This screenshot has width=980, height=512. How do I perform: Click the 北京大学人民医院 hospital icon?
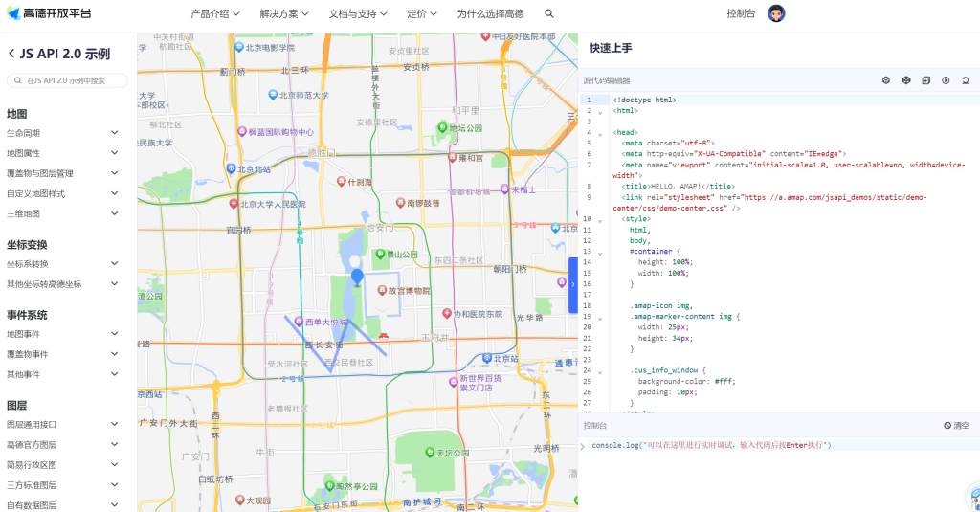pos(234,203)
